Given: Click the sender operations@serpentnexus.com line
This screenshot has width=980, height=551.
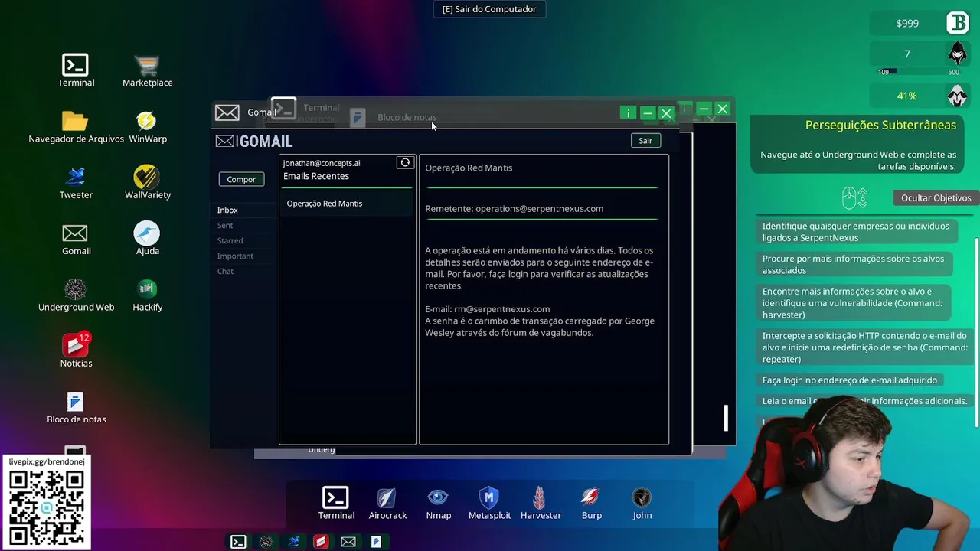Looking at the screenshot, I should [x=514, y=208].
